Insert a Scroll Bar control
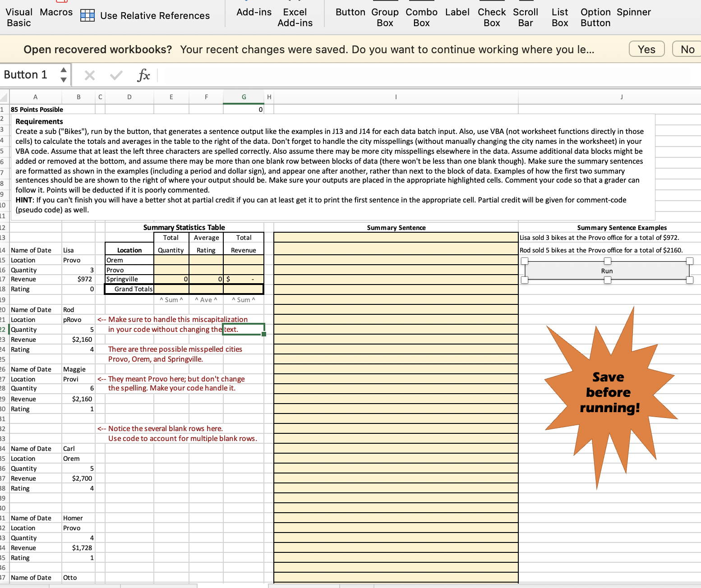This screenshot has height=588, width=701. click(x=525, y=17)
